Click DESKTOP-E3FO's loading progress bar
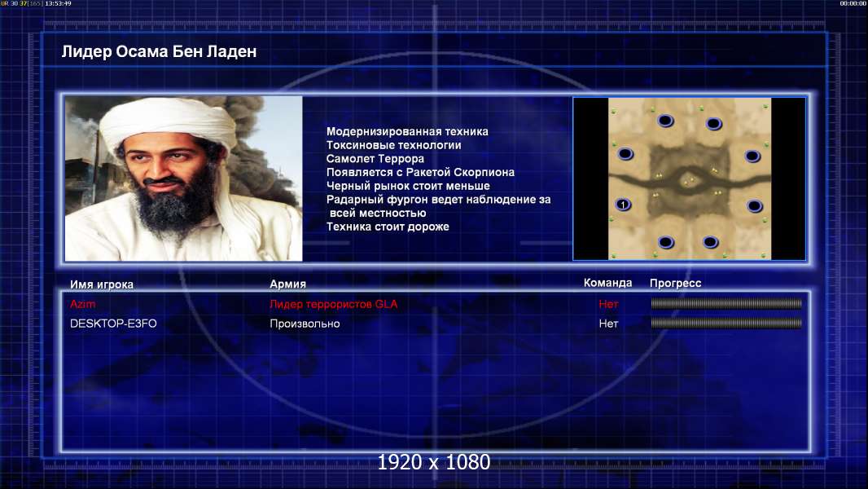Viewport: 868px width, 489px height. [726, 323]
